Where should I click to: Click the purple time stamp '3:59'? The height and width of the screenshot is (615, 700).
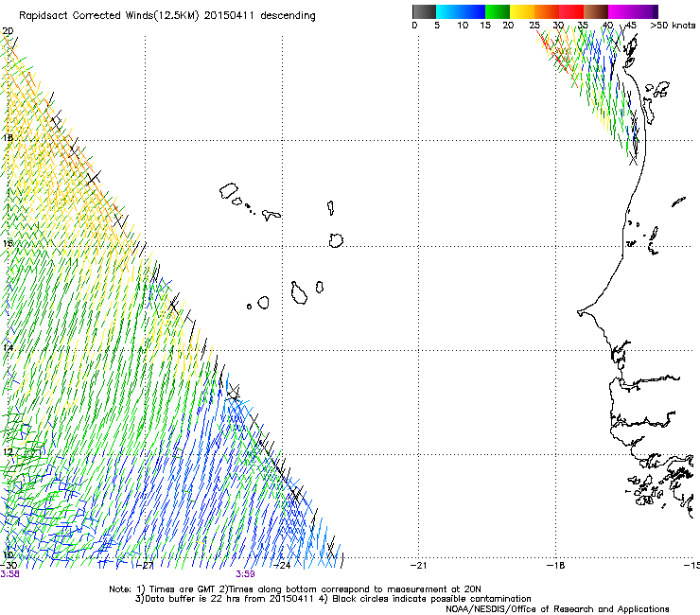click(x=246, y=574)
